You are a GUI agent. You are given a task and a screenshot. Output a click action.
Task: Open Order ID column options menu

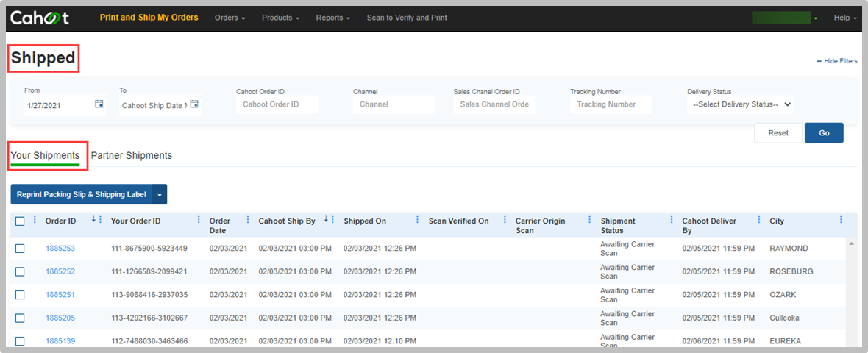pos(100,220)
